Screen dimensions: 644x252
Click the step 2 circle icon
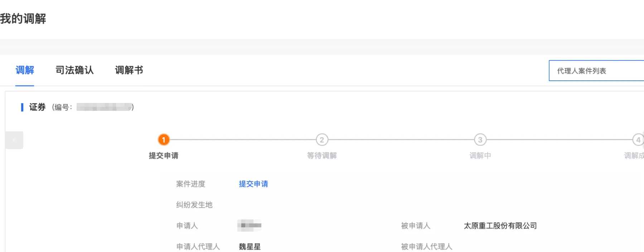click(322, 140)
